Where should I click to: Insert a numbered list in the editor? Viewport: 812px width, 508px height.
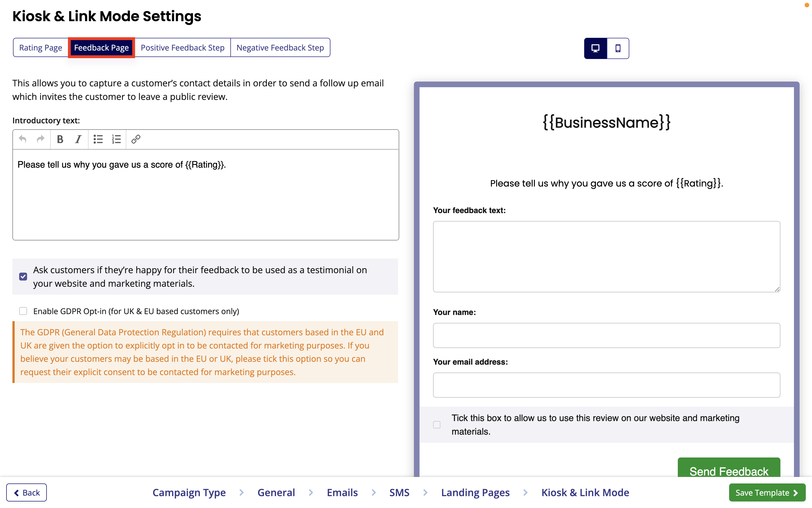[x=116, y=139]
